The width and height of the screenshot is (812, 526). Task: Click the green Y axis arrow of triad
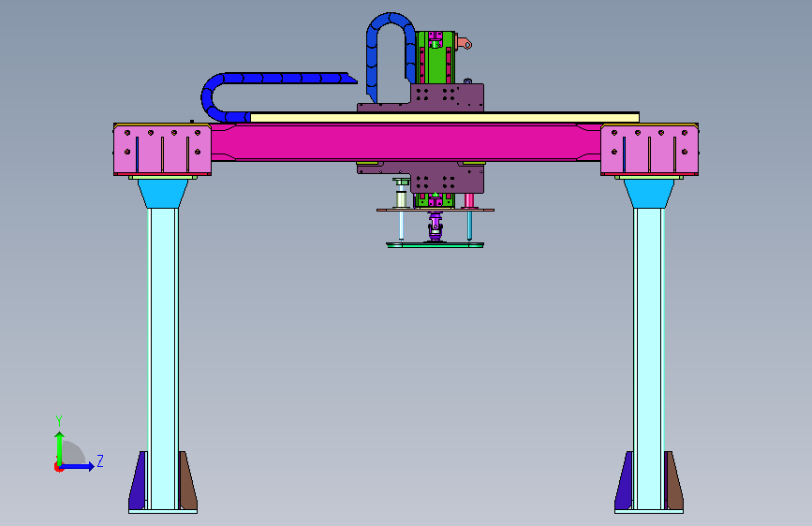point(60,448)
